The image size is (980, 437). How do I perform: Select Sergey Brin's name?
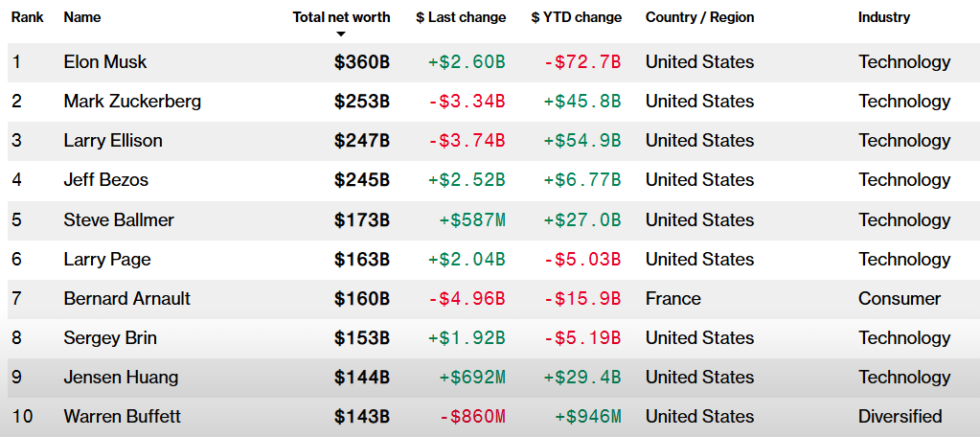110,338
